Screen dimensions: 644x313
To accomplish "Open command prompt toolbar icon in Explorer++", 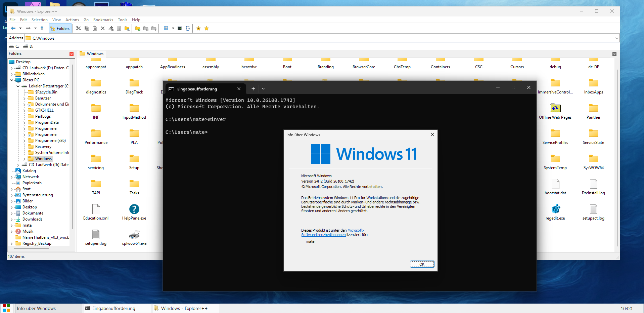I will point(180,29).
